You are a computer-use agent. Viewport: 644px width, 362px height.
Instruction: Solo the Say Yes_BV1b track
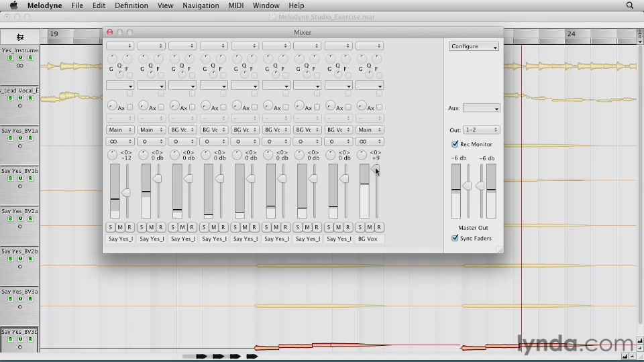(10, 178)
